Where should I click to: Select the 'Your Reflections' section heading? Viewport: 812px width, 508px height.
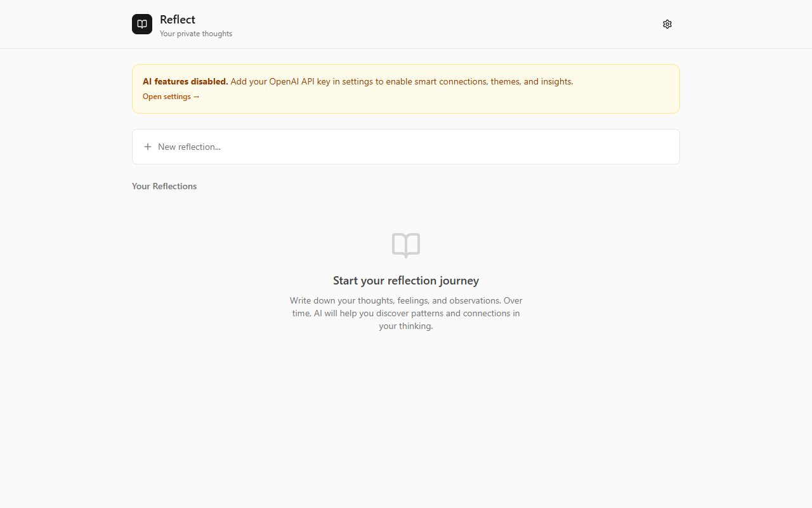[x=164, y=186]
